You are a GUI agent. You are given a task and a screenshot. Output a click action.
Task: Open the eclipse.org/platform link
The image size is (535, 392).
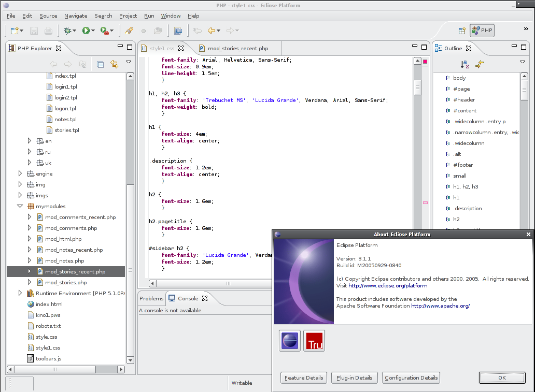[388, 286]
